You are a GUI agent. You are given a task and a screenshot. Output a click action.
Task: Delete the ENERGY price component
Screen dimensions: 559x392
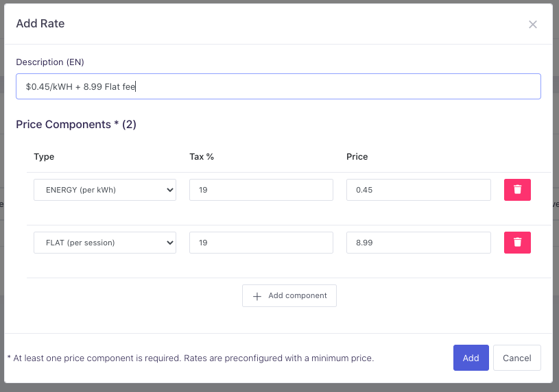517,190
